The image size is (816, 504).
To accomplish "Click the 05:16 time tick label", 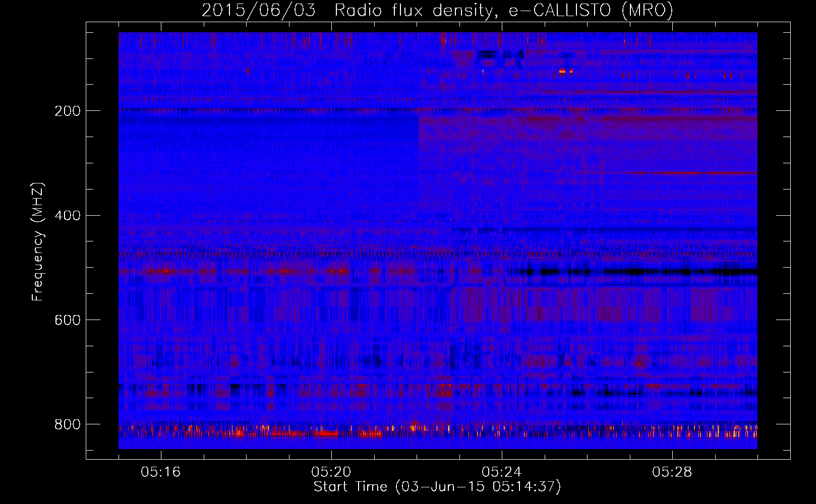I will 161,472.
